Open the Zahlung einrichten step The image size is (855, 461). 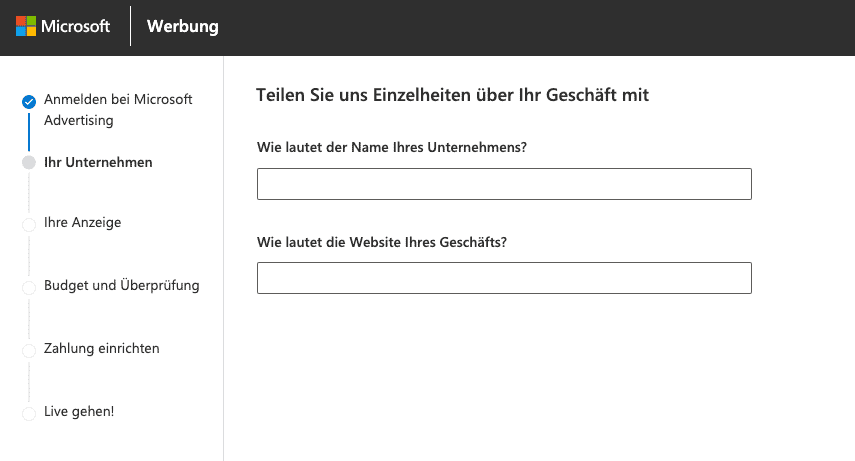coord(101,349)
